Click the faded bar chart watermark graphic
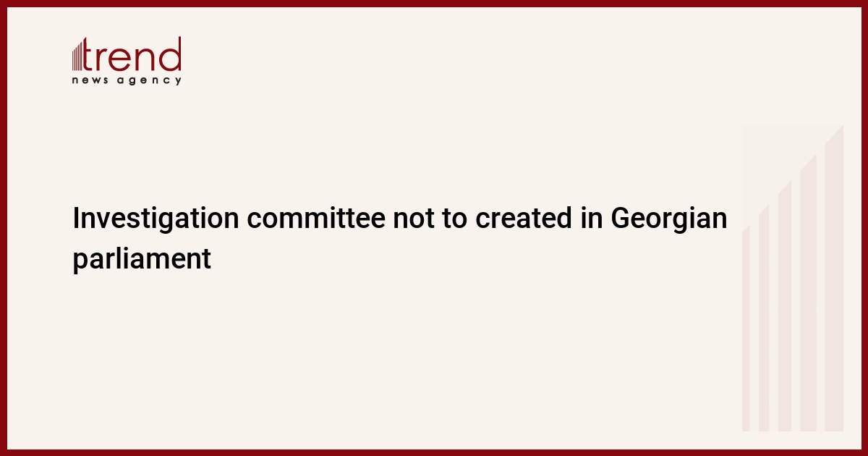Screen dimensions: 868x456 (x=793, y=279)
